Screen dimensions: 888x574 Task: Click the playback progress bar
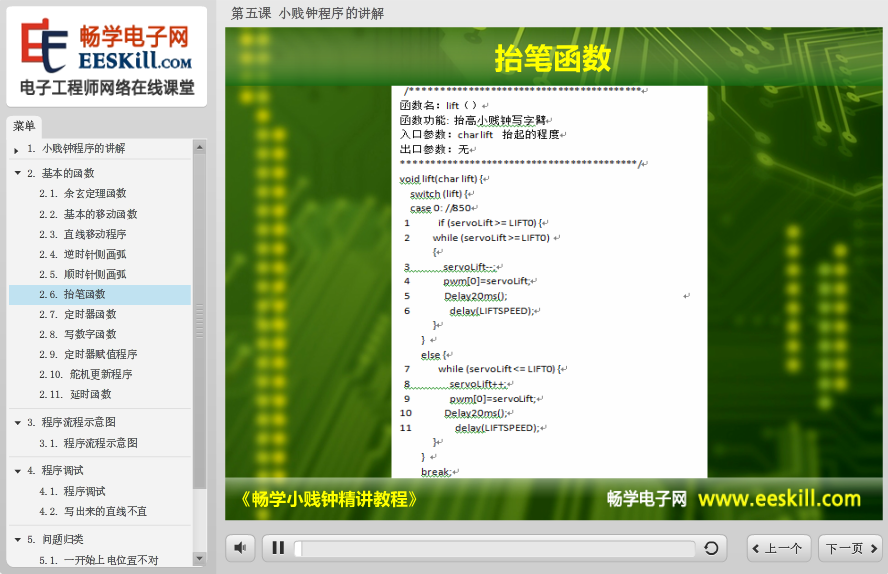(x=495, y=548)
